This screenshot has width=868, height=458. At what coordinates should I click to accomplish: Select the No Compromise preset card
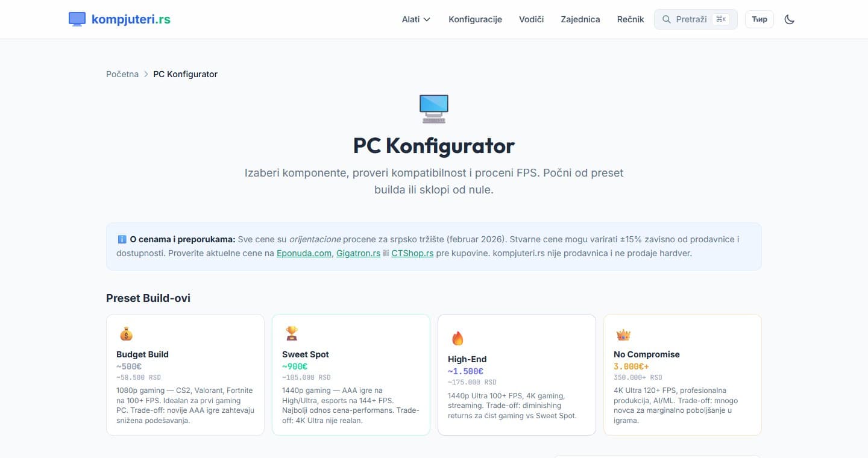(682, 374)
